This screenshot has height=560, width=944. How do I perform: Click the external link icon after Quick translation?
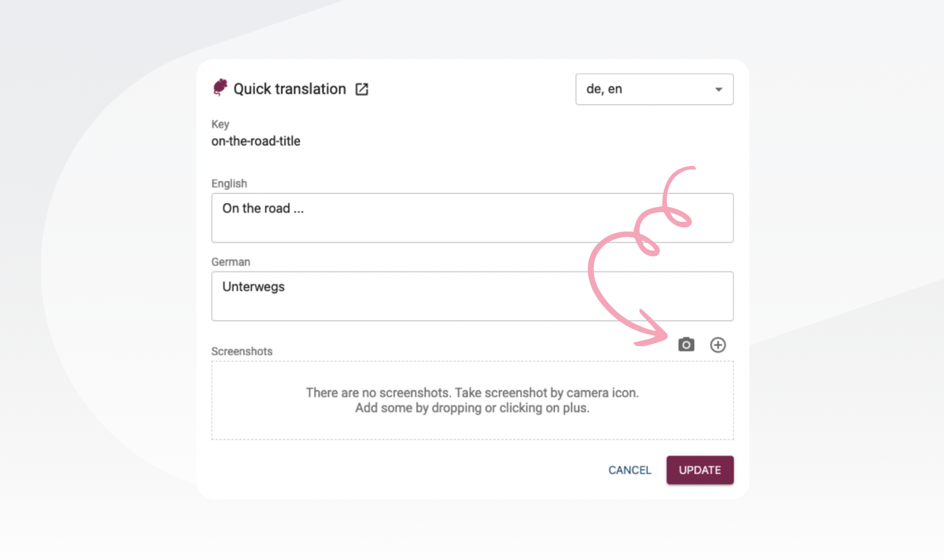[x=362, y=89]
